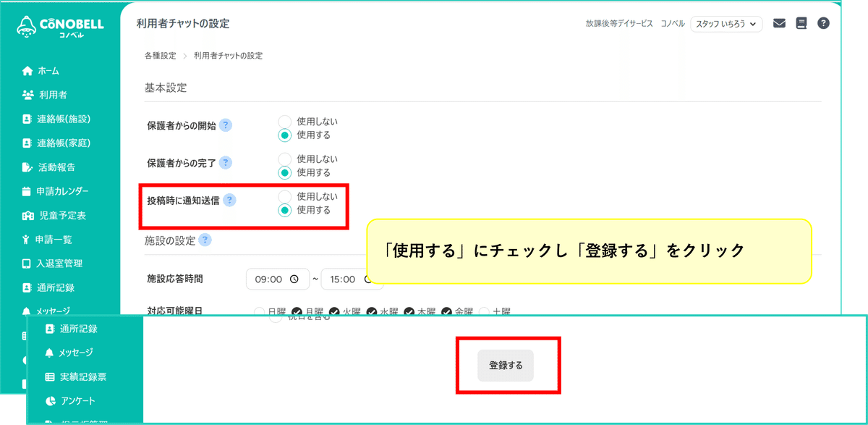
Task: Click the コノベル facility name in header
Action: pos(673,24)
